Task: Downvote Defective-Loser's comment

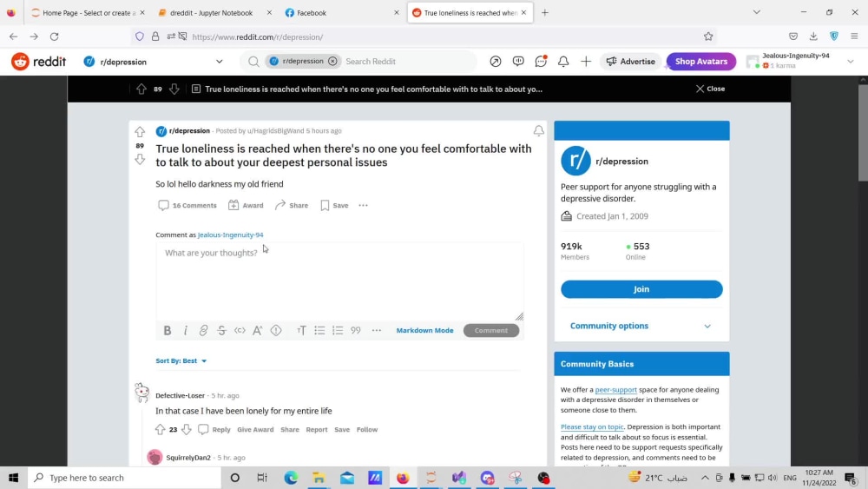Action: click(x=187, y=429)
